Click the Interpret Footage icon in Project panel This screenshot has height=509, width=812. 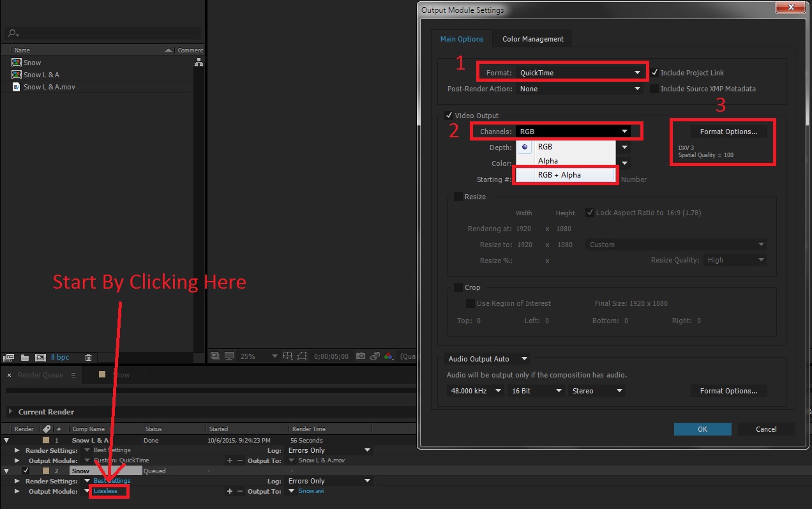pos(9,358)
